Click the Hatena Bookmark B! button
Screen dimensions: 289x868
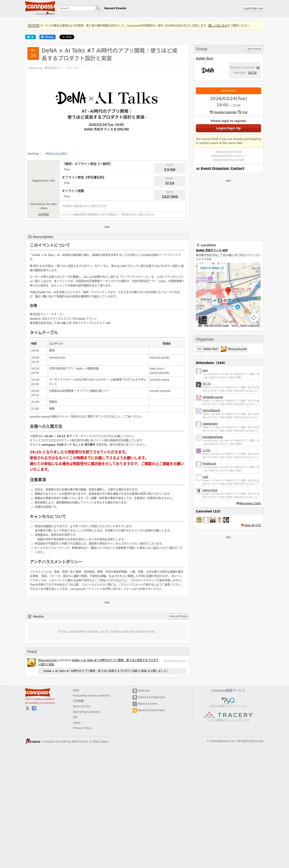(30, 37)
